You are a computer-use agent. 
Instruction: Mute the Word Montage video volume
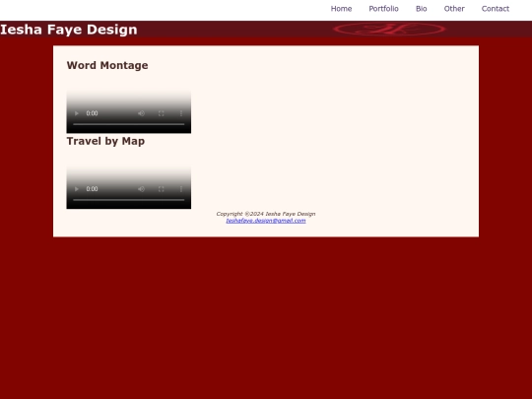point(142,113)
